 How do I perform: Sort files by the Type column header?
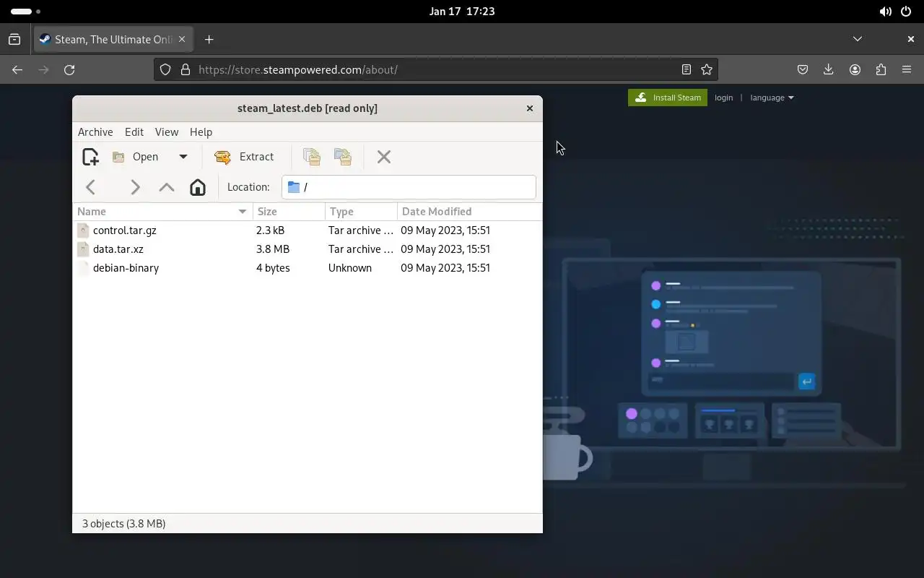(x=361, y=212)
